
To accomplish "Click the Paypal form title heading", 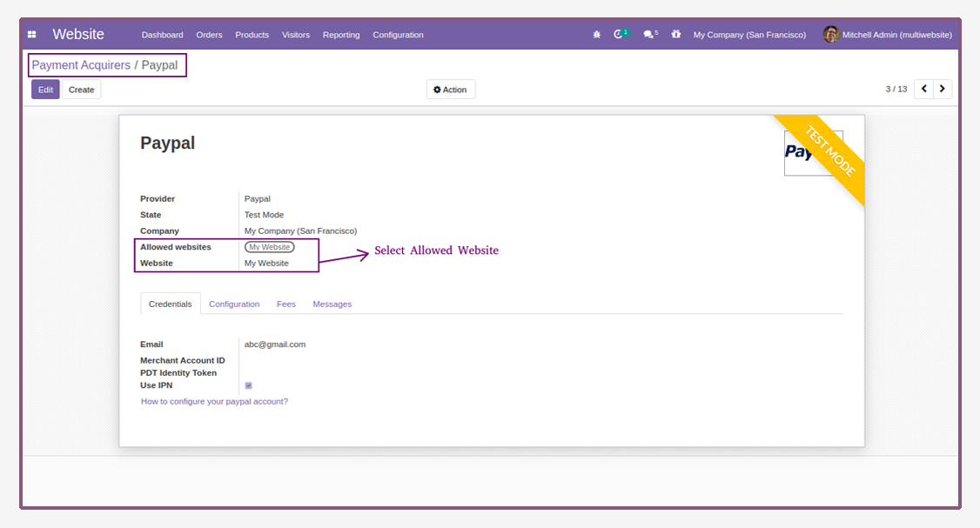I will tap(167, 144).
